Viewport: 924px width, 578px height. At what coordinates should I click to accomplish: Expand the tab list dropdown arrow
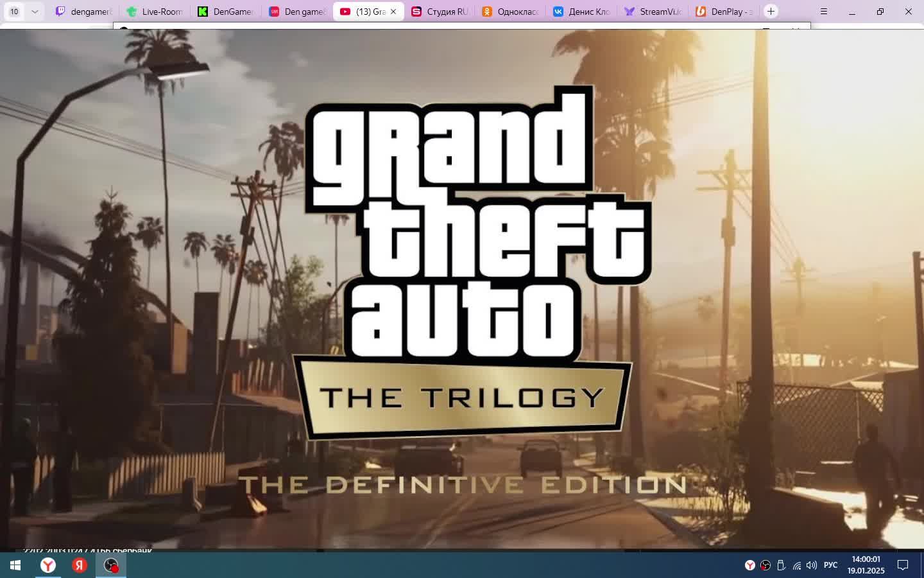tap(35, 12)
